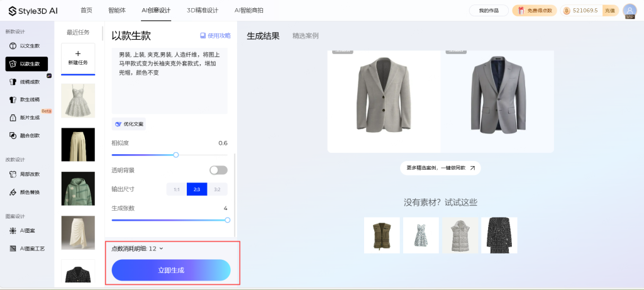Open the 款生线稿 tool icon
Viewport: 644px width, 290px height.
[x=13, y=99]
